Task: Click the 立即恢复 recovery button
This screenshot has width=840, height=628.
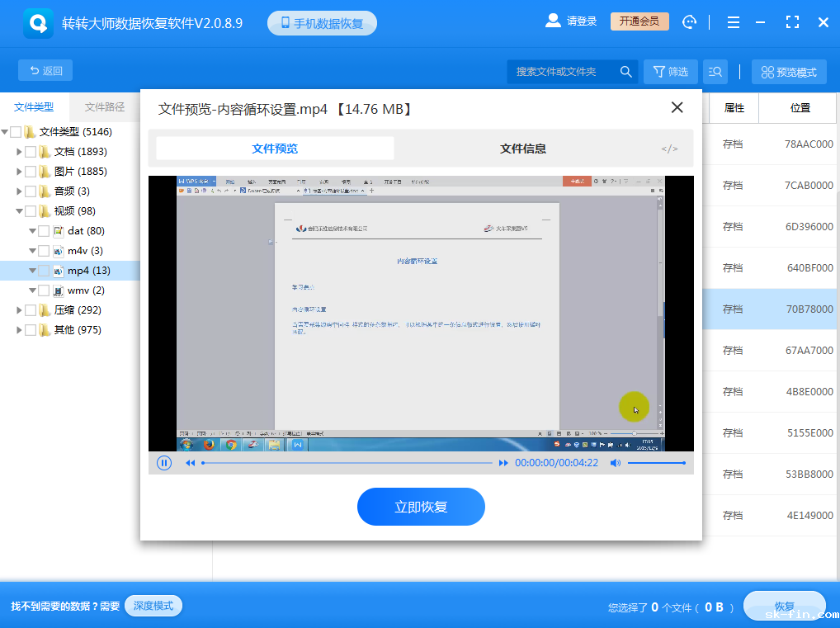Action: (x=421, y=507)
